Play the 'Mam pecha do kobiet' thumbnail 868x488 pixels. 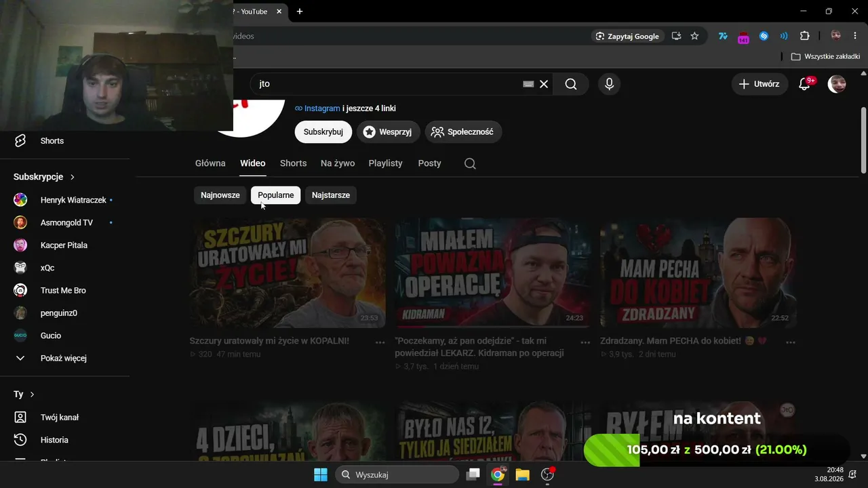698,273
